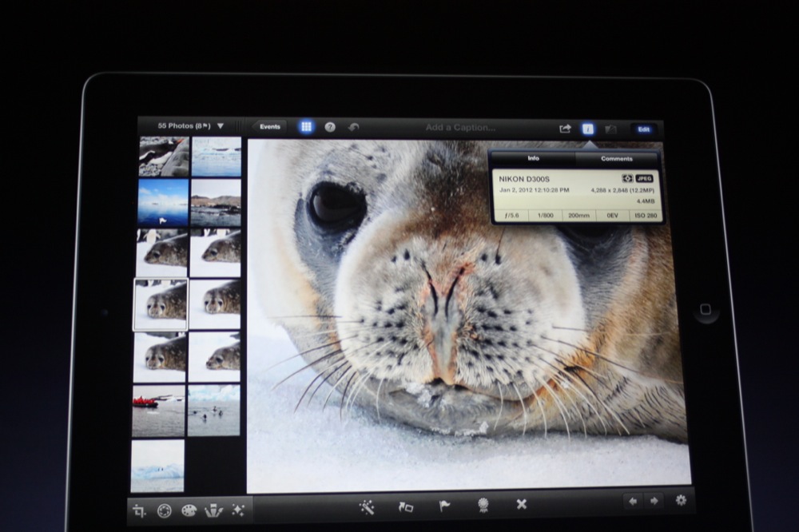799x532 pixels.
Task: Tap the Edit button
Action: click(643, 129)
